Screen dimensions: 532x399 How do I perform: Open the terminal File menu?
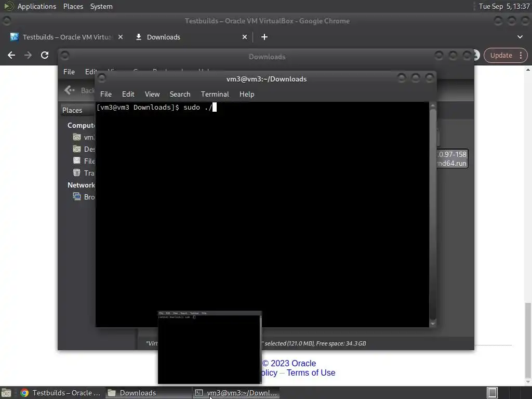point(106,94)
